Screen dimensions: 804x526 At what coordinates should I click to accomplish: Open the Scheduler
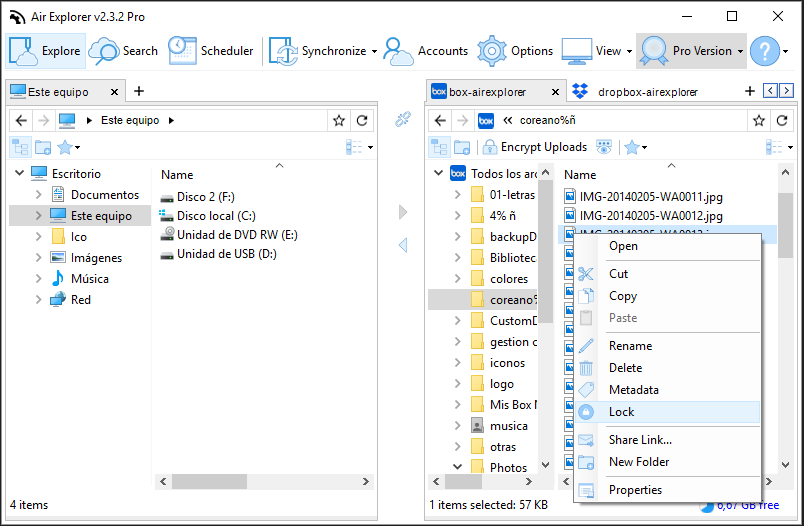(211, 51)
